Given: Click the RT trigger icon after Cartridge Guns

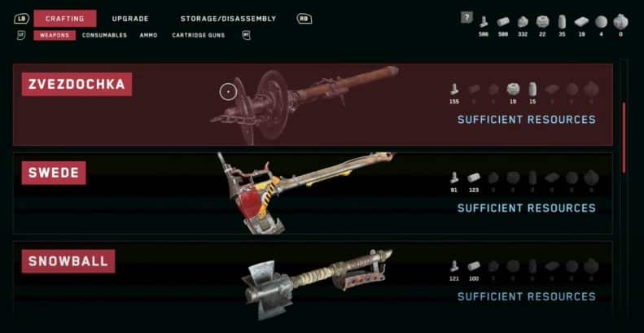Looking at the screenshot, I should [x=246, y=35].
